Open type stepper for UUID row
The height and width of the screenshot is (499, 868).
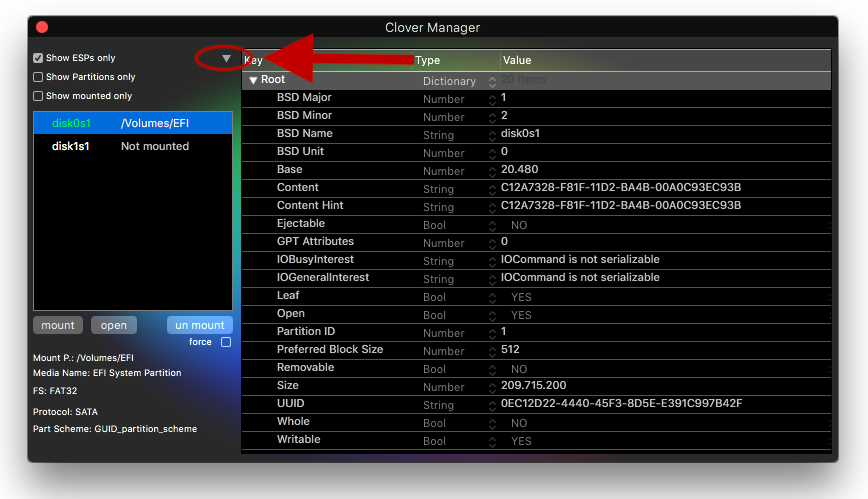click(x=492, y=405)
